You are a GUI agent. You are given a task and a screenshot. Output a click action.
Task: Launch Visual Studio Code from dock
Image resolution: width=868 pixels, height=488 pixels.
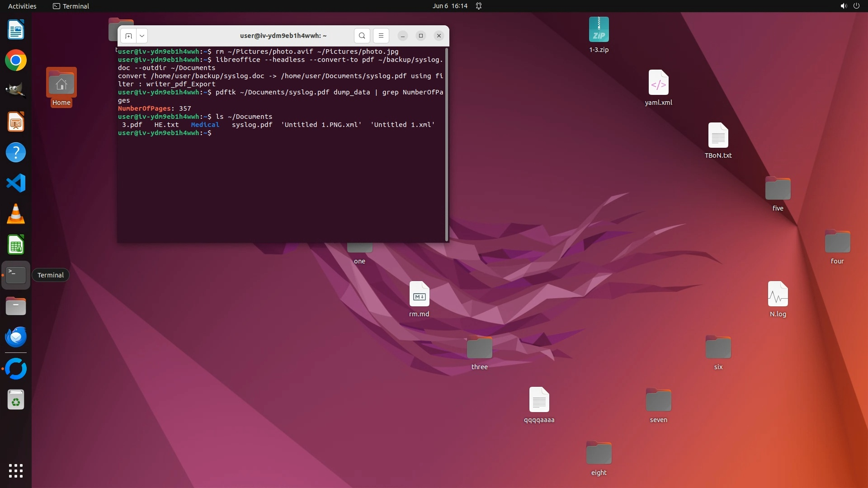pyautogui.click(x=16, y=183)
